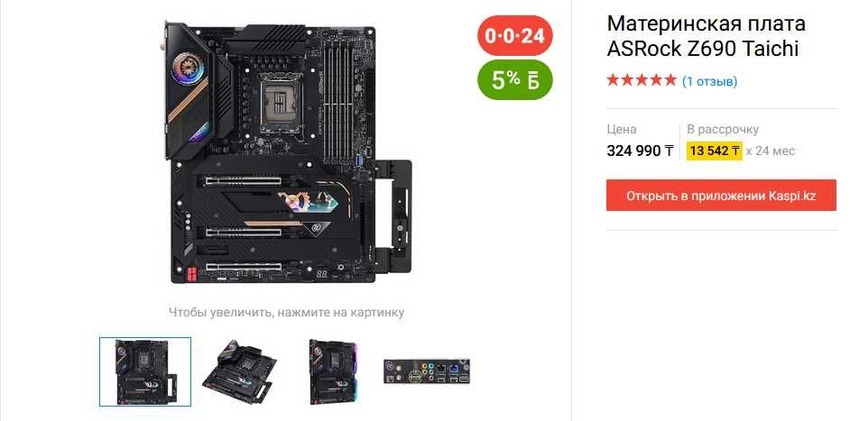Image resolution: width=868 pixels, height=421 pixels.
Task: Select the rear I/O panel thumbnail
Action: (x=427, y=371)
